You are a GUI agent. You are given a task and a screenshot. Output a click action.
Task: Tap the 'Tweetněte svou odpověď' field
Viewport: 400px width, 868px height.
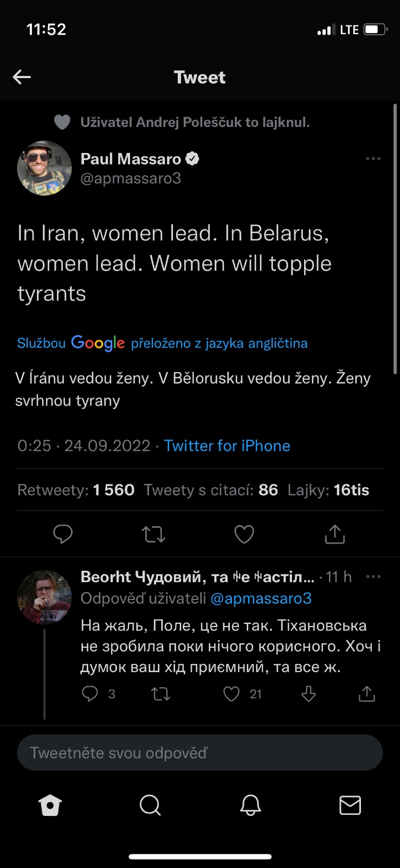199,753
